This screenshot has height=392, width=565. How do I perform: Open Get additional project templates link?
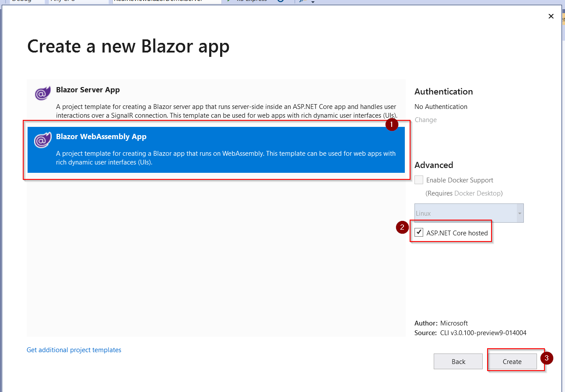tap(74, 350)
